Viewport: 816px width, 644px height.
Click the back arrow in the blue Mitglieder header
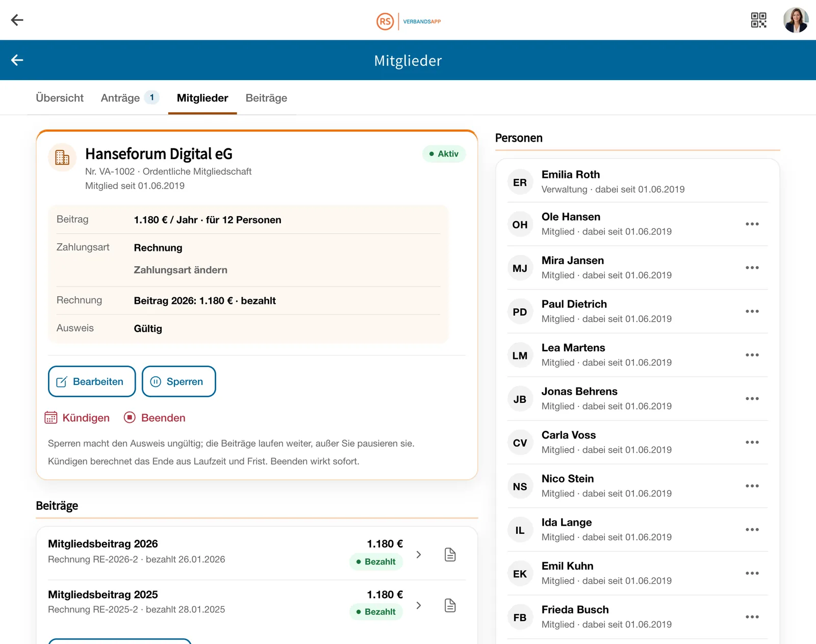click(17, 60)
